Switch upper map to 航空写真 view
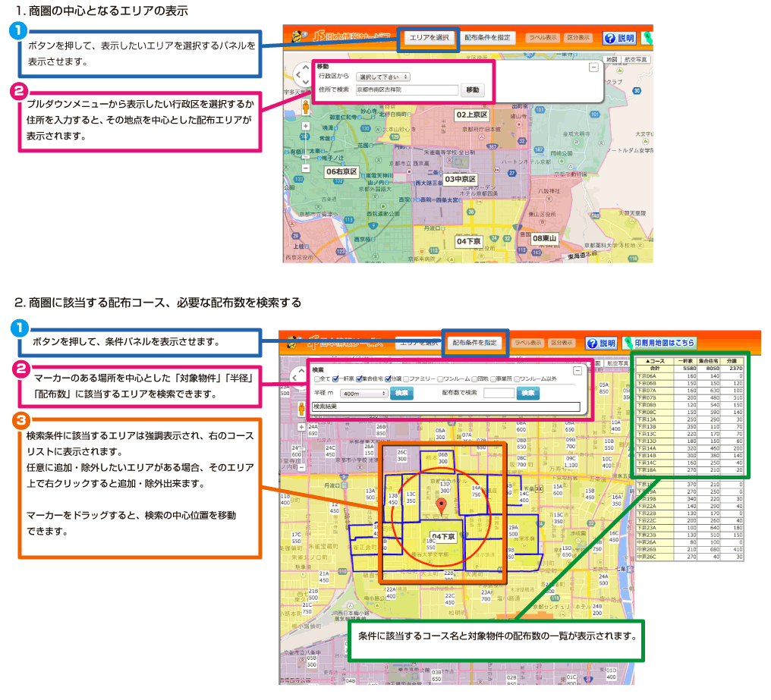Viewport: 771px width, 700px height. tap(636, 59)
